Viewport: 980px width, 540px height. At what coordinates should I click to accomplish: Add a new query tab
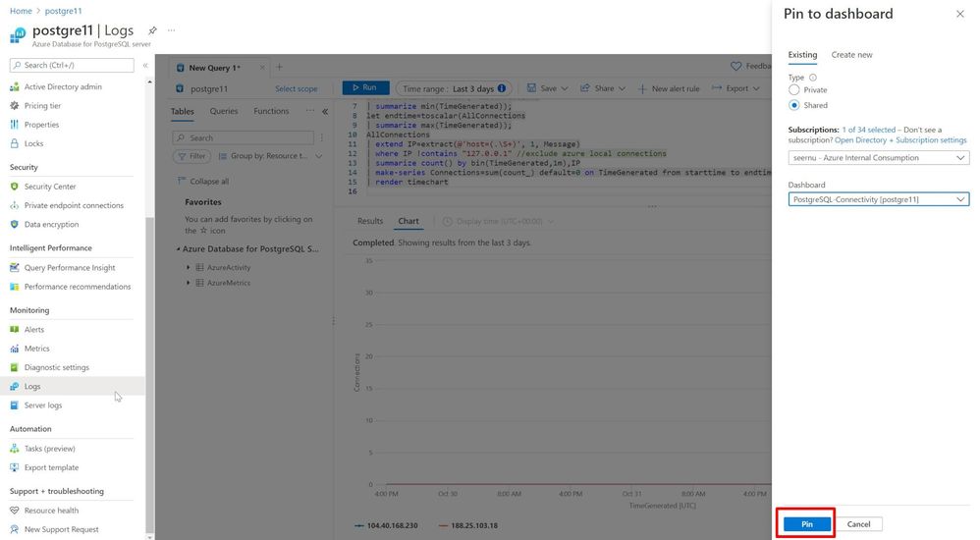pos(280,67)
